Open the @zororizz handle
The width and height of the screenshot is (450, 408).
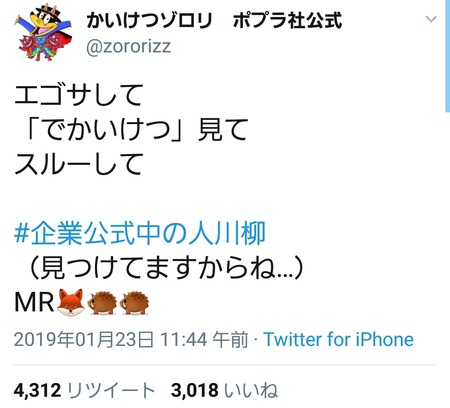pyautogui.click(x=129, y=47)
